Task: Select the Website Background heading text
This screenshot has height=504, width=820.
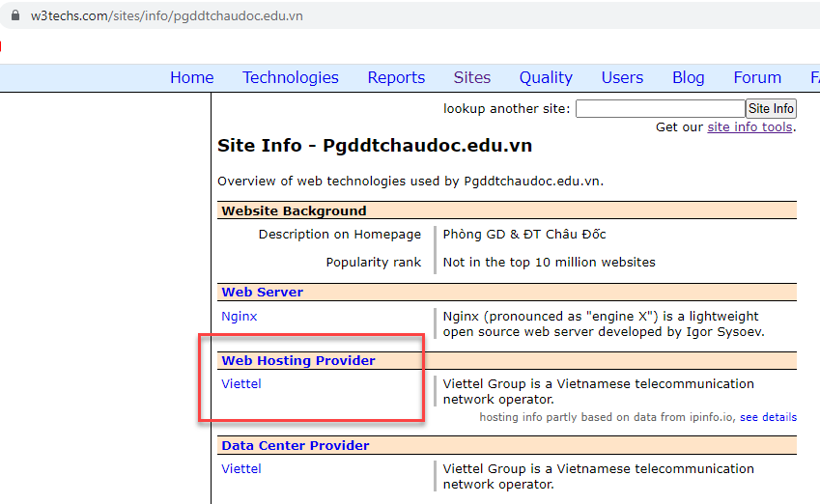Action: [294, 210]
